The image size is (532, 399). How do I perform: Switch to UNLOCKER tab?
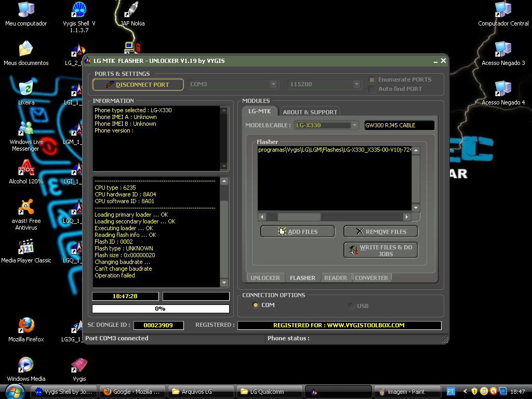click(x=265, y=278)
